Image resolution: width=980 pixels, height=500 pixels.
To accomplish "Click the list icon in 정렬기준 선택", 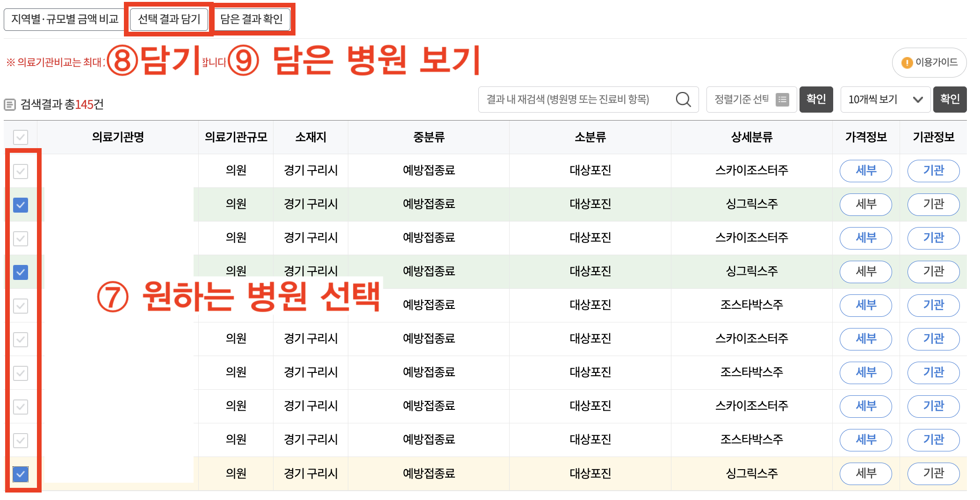I will (782, 100).
